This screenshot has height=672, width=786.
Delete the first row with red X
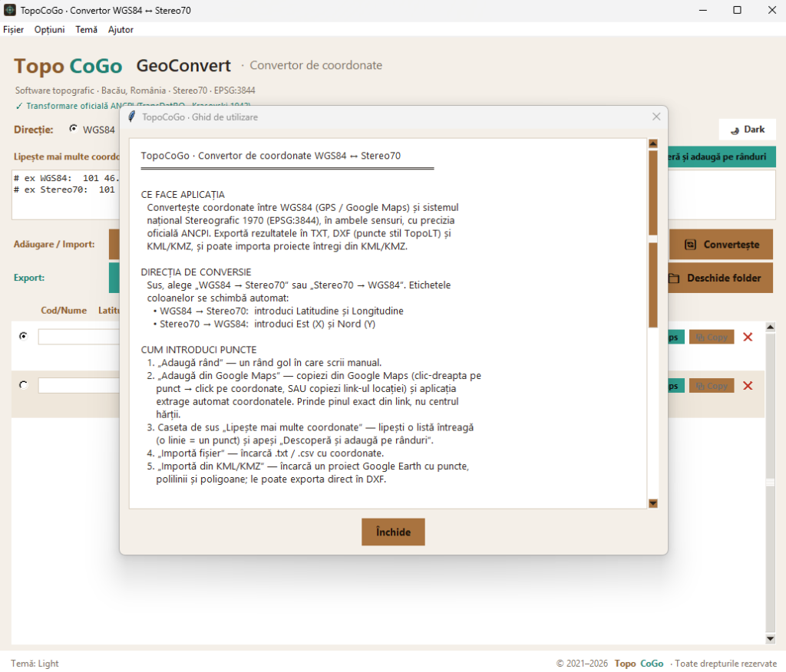pyautogui.click(x=748, y=337)
